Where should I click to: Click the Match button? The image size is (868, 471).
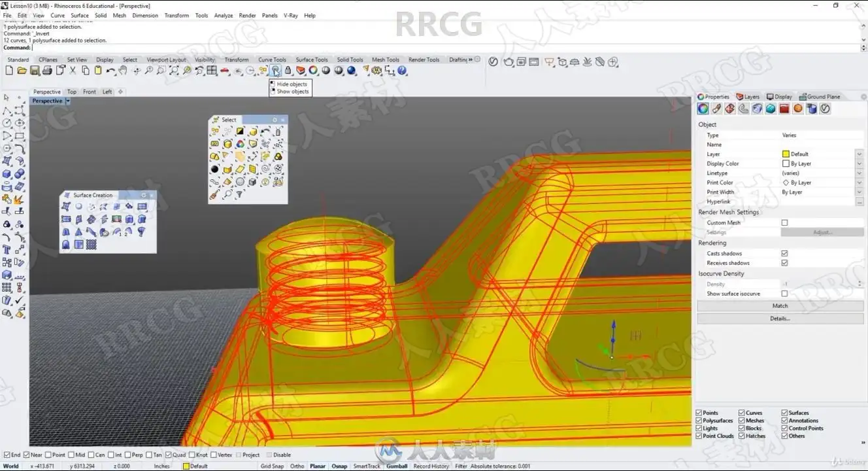click(x=780, y=305)
